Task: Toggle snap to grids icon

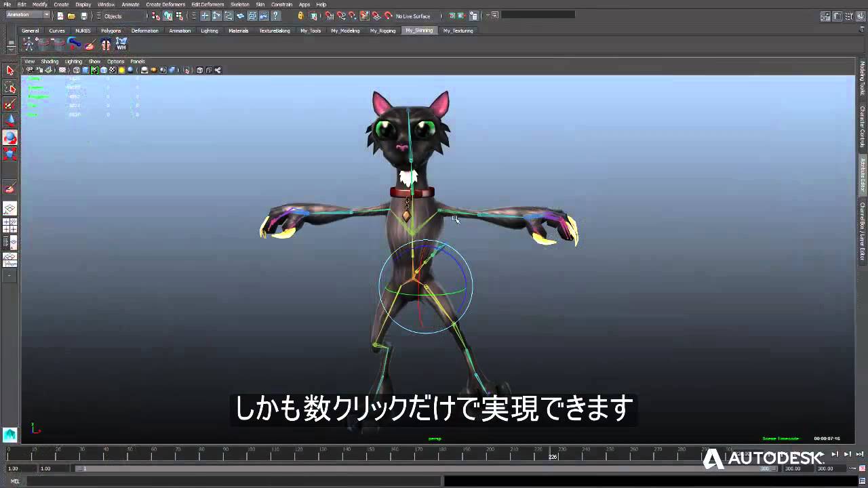Action: tap(329, 16)
